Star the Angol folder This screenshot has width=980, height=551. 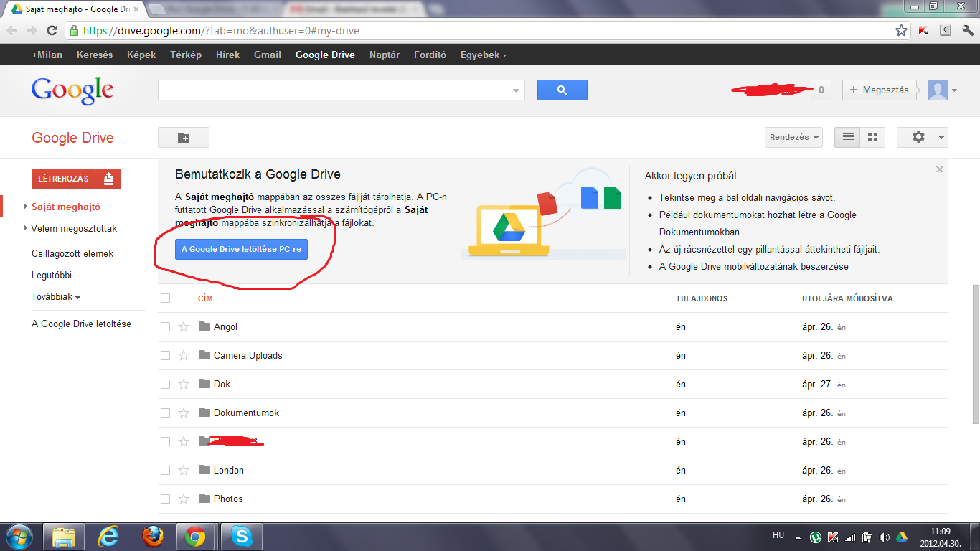click(184, 326)
